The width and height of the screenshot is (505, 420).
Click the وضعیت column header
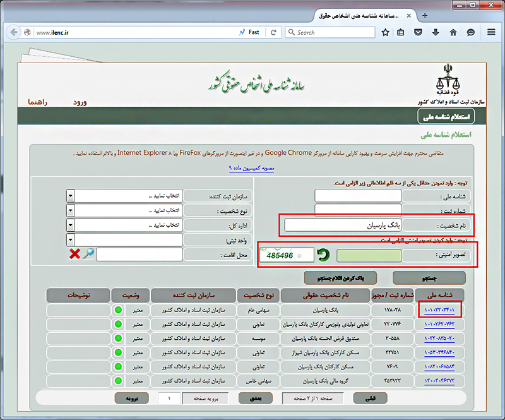click(131, 295)
